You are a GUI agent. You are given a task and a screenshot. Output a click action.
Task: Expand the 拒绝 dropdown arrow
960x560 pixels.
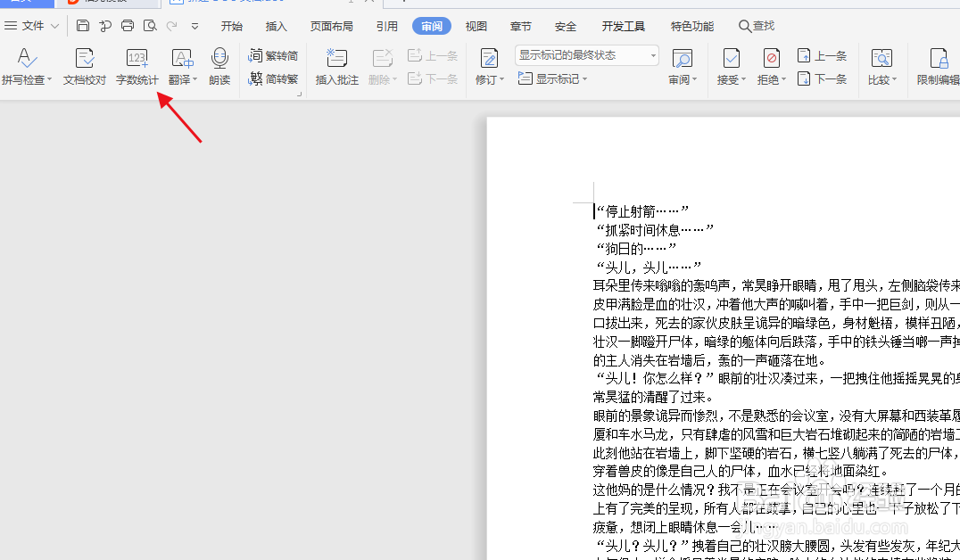pyautogui.click(x=783, y=79)
